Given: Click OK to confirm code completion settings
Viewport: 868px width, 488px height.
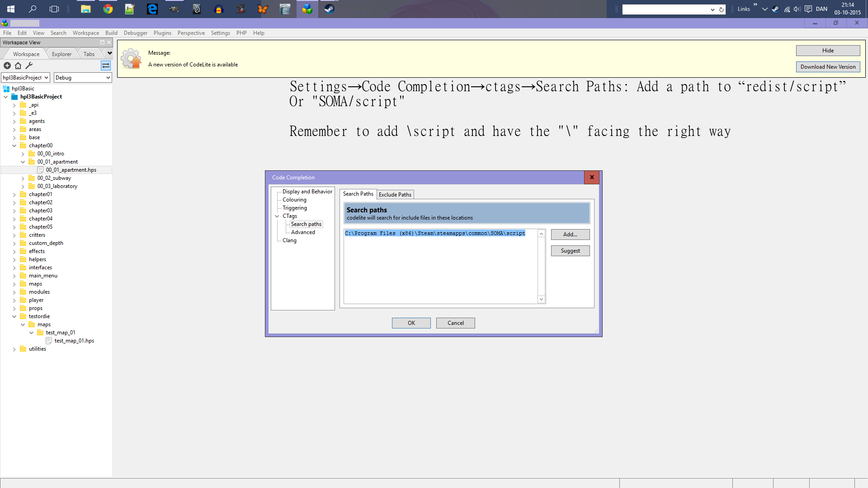Looking at the screenshot, I should (411, 323).
